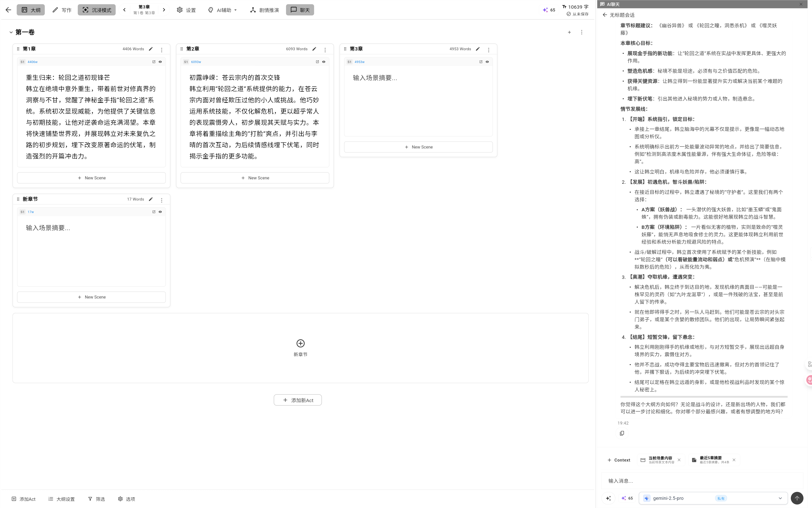Open 设置 settings from the toolbar
Image resolution: width=812 pixels, height=508 pixels.
click(187, 10)
